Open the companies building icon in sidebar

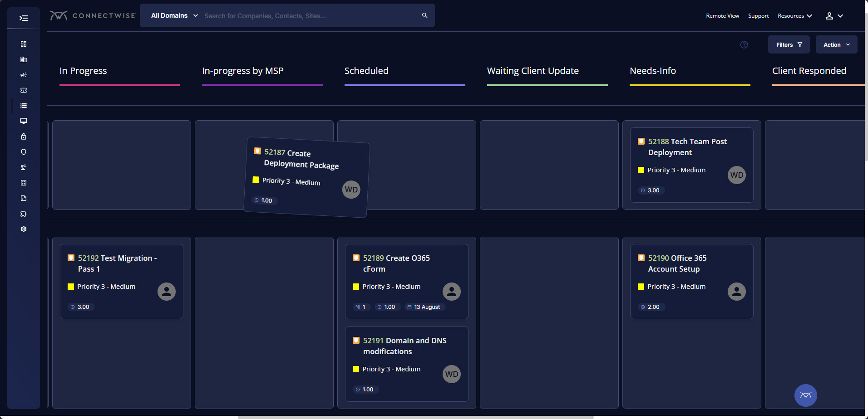pyautogui.click(x=24, y=59)
